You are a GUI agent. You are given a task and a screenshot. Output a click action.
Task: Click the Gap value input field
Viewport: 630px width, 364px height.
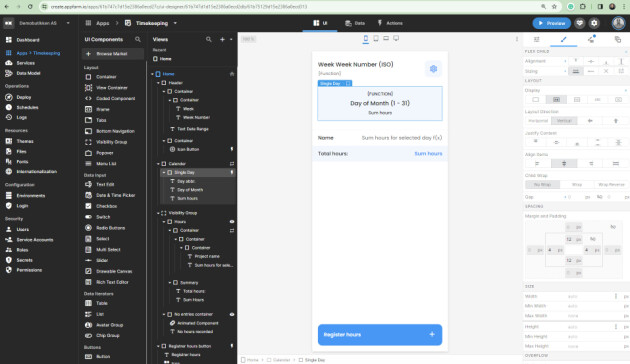pos(575,197)
